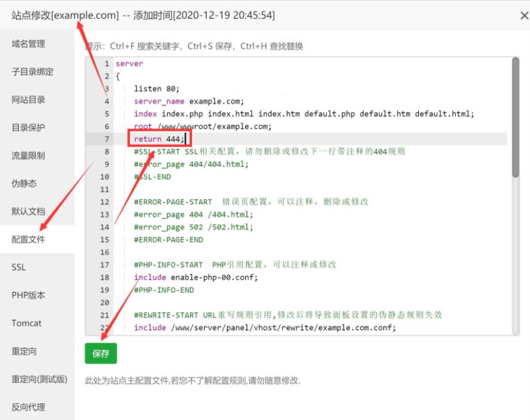Viewport: 530px width, 420px height.
Task: Open 目录保护 settings
Action: click(28, 128)
